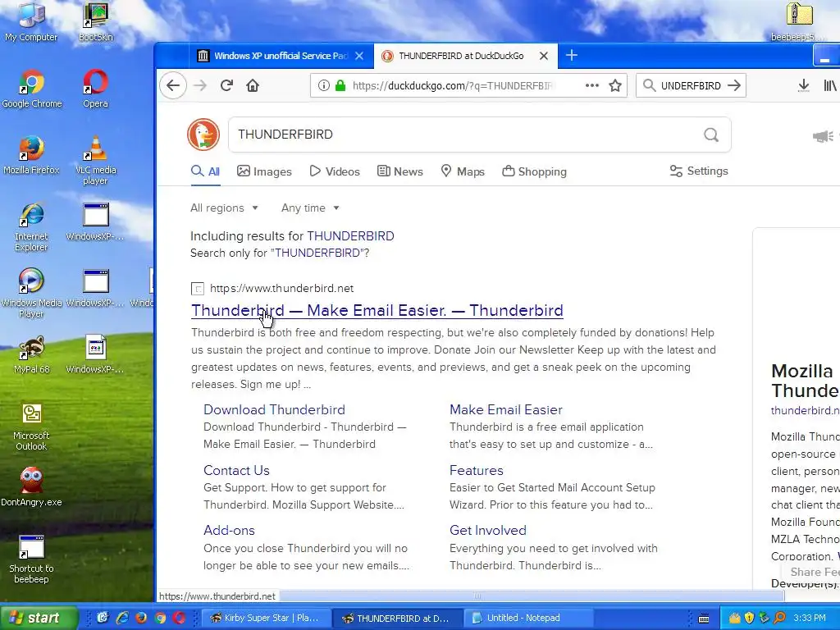Open VLC media player shortcut
This screenshot has height=630, width=840.
(95, 160)
